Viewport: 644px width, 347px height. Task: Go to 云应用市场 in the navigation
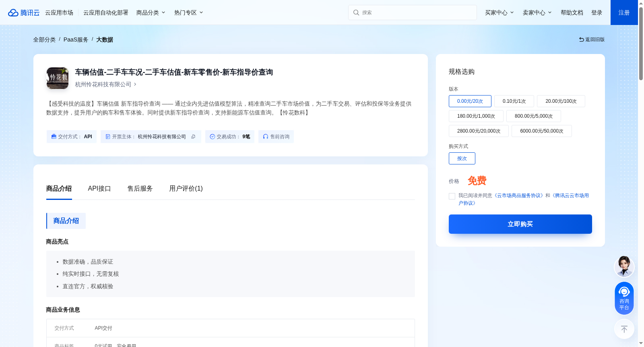point(59,12)
